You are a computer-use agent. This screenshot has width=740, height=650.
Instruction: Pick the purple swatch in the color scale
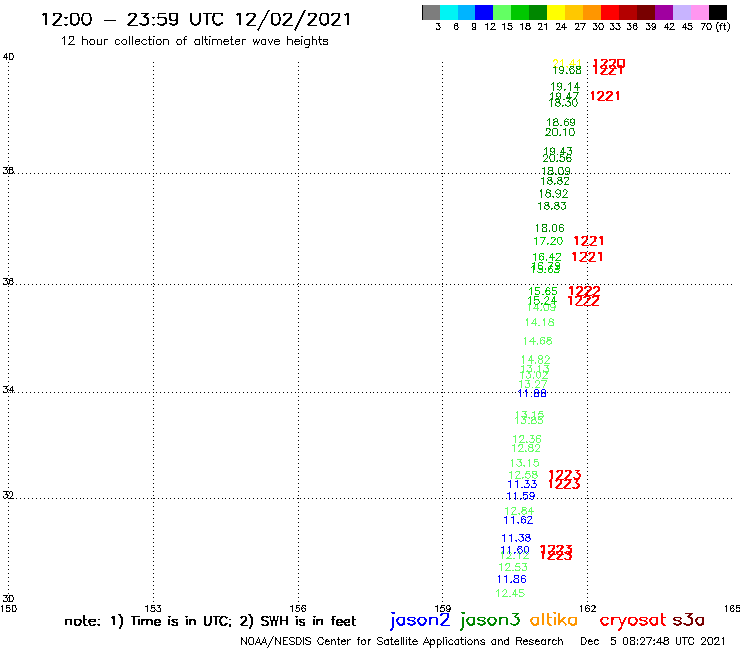tap(664, 12)
